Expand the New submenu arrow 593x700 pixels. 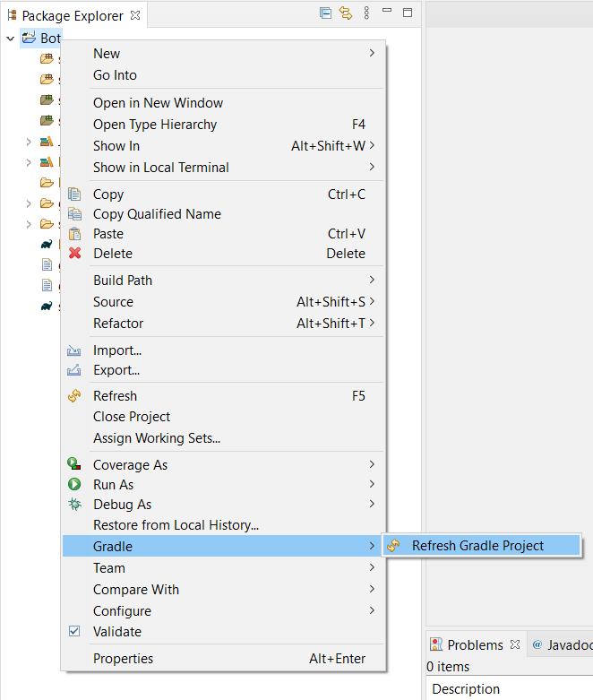pyautogui.click(x=372, y=53)
